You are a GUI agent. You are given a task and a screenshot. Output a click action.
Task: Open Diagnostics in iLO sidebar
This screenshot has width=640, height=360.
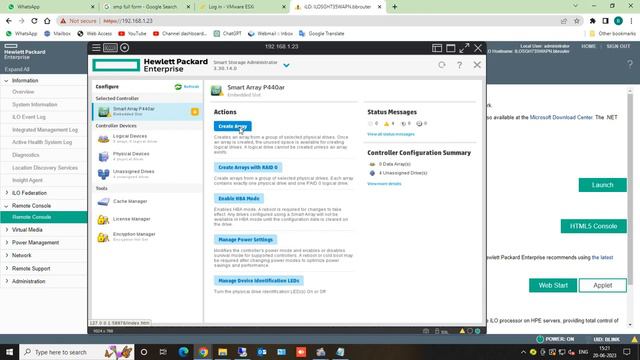click(25, 155)
